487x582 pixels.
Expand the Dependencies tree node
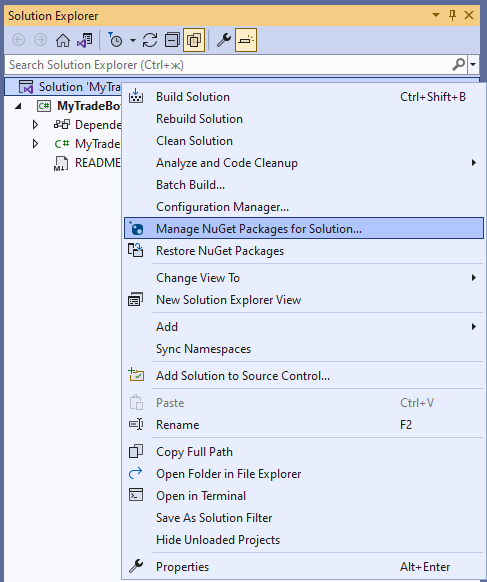(x=35, y=125)
